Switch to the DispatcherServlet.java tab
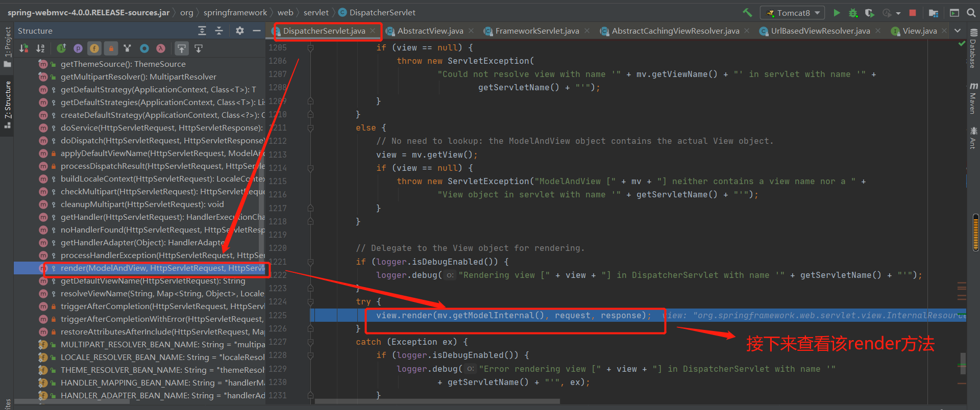The width and height of the screenshot is (980, 410). pos(324,31)
